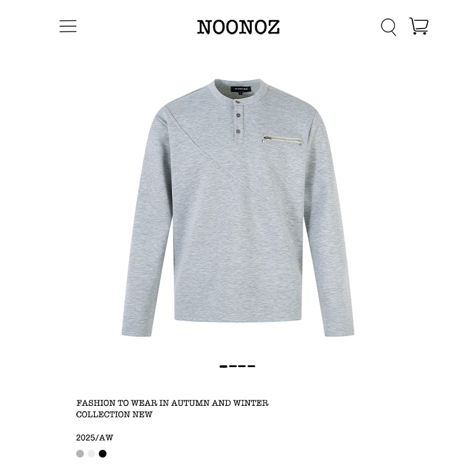Viewport: 476px width, 476px height.
Task: Click the black brand label inside collar
Action: pyautogui.click(x=241, y=89)
